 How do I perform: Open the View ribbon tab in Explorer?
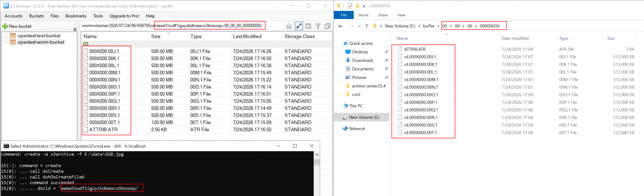401,15
